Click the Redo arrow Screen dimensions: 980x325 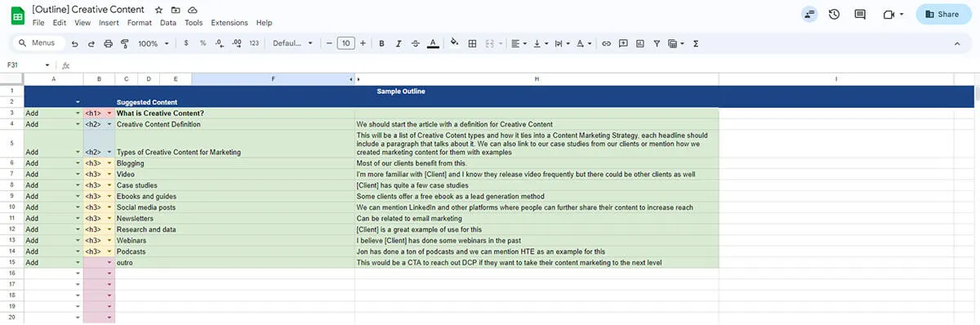coord(91,43)
